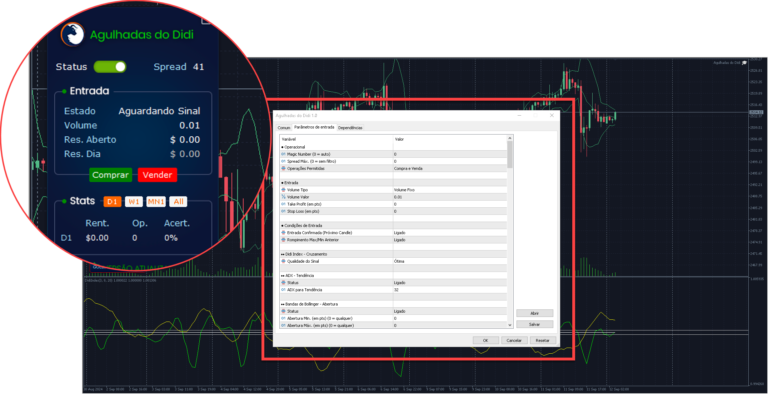
Task: Select the Operacional section row
Action: (x=393, y=147)
